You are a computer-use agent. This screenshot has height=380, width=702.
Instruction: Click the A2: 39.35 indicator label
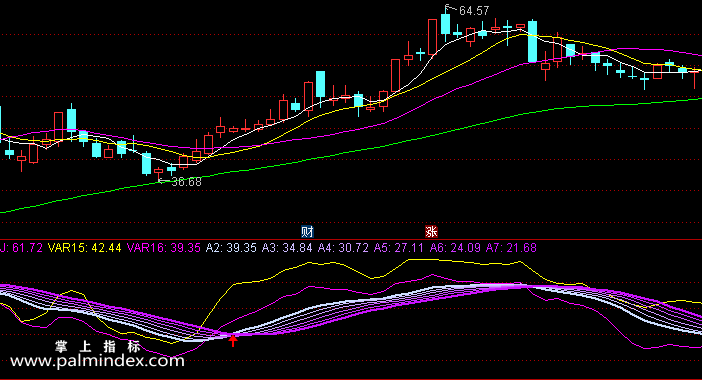coord(231,248)
